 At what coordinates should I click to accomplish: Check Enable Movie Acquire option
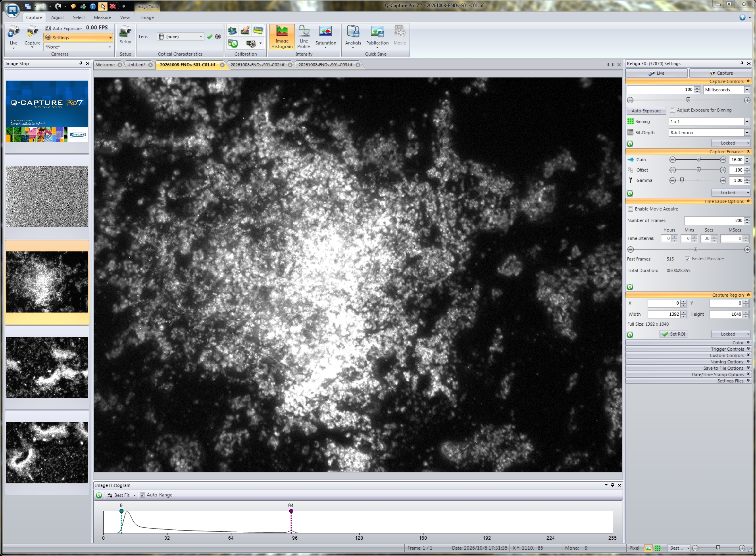point(630,209)
